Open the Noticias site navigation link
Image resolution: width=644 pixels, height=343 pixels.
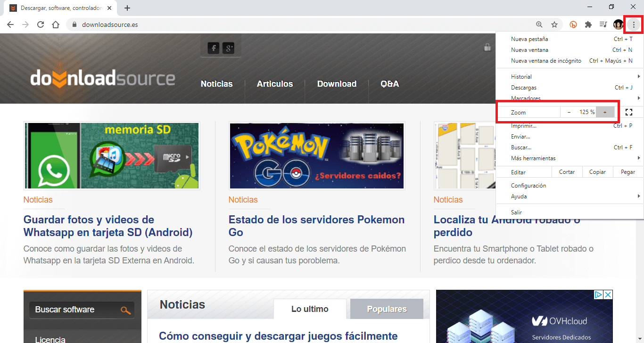point(217,84)
